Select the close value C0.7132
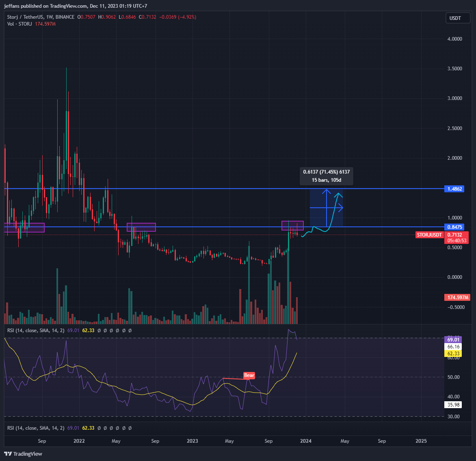This screenshot has height=461, width=476. (147, 17)
